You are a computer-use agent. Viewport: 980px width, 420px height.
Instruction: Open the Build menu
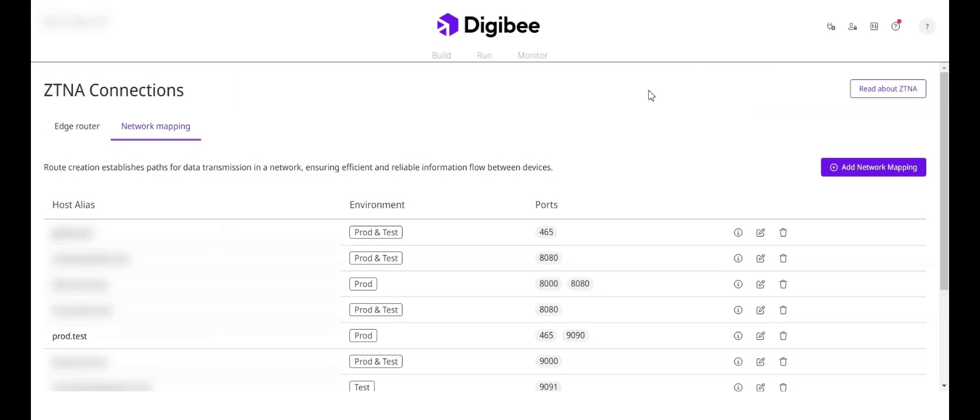tap(441, 55)
